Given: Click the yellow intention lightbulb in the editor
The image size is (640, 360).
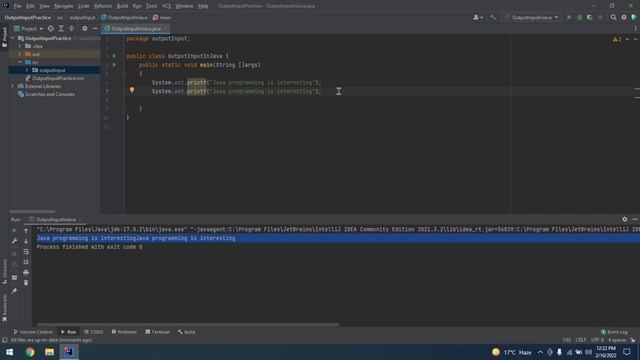Looking at the screenshot, I should pyautogui.click(x=132, y=90).
